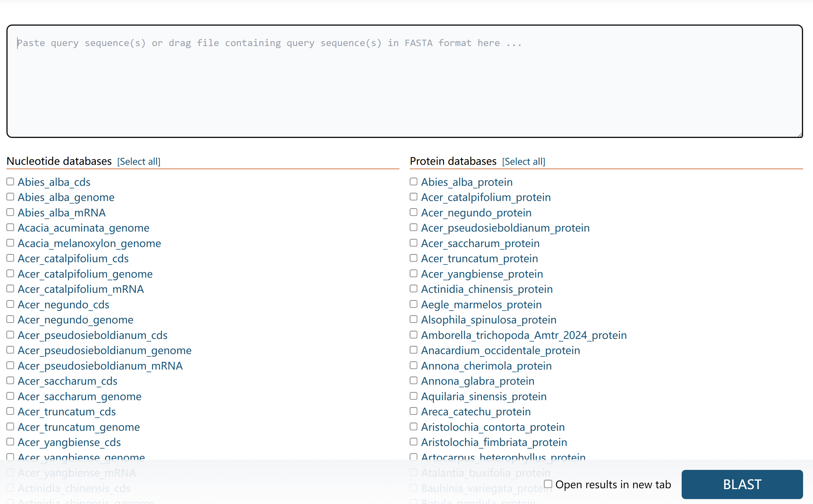Select all protein databases link

pos(523,162)
